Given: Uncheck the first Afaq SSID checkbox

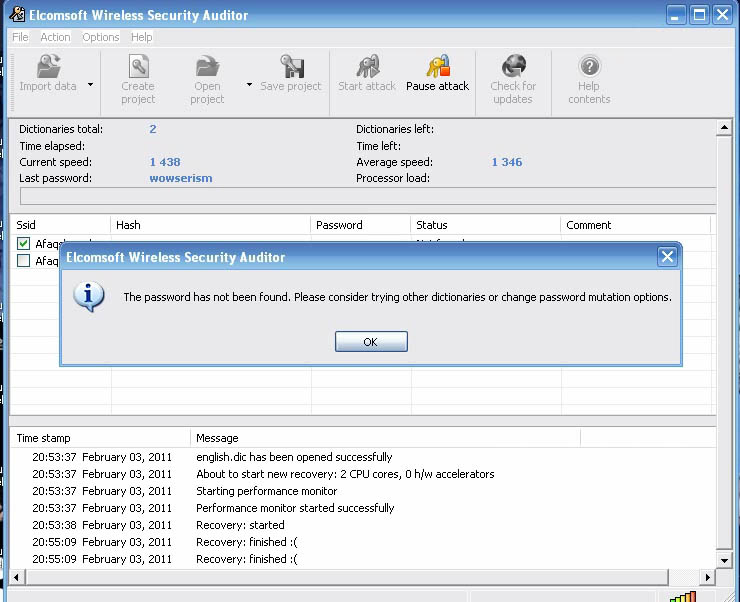Looking at the screenshot, I should (x=23, y=243).
